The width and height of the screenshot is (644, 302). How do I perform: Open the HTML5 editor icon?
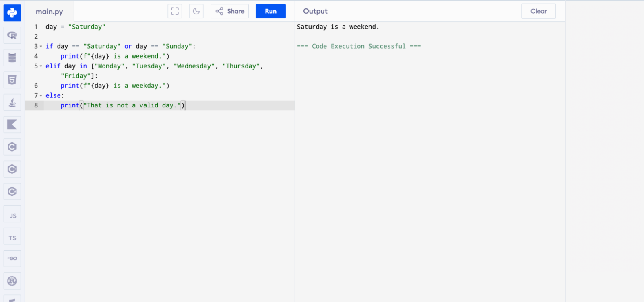(12, 80)
